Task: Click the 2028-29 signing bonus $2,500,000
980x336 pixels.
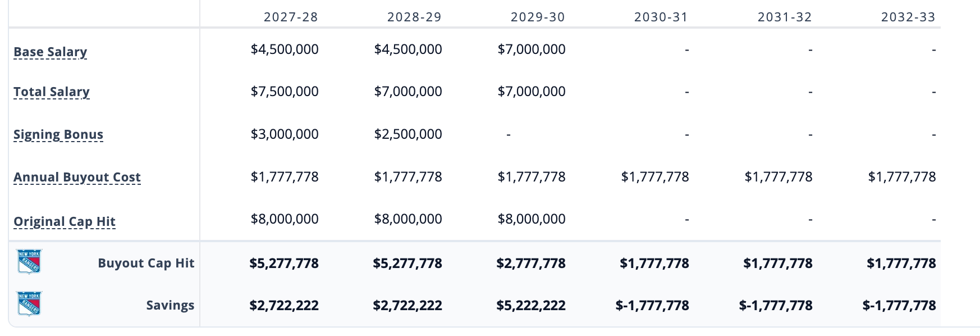Action: click(408, 134)
